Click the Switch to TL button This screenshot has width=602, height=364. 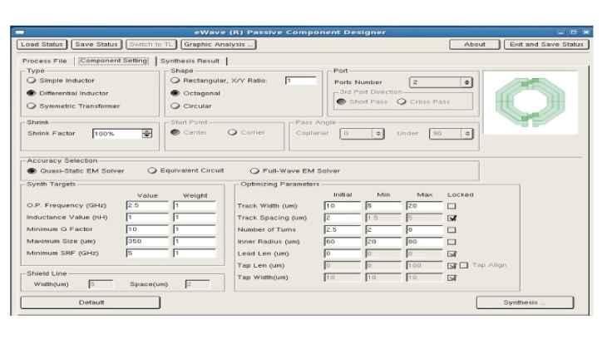tap(150, 45)
